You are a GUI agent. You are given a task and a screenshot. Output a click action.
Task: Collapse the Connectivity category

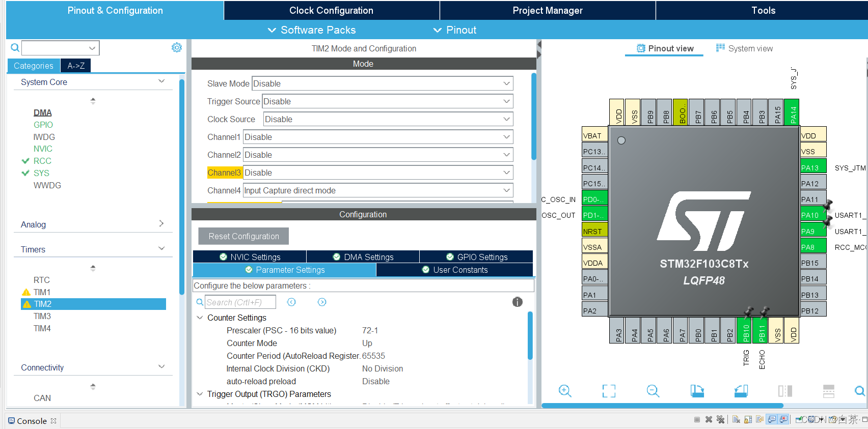161,366
